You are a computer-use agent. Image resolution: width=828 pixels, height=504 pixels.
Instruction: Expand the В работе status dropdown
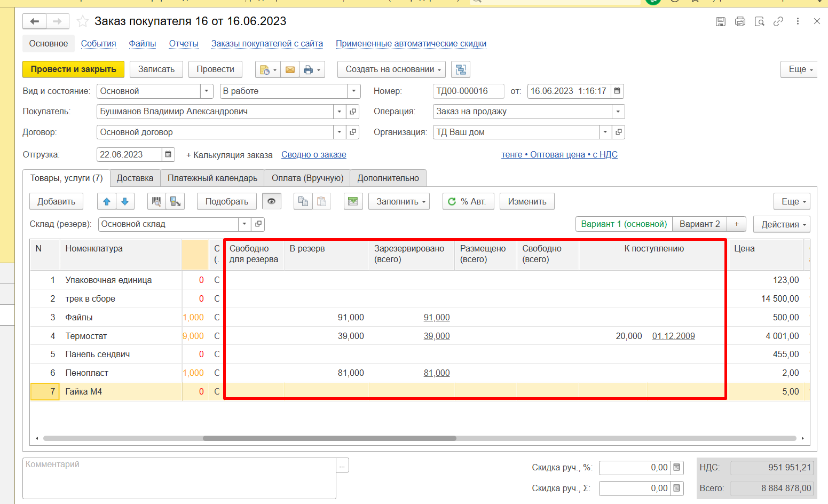353,91
